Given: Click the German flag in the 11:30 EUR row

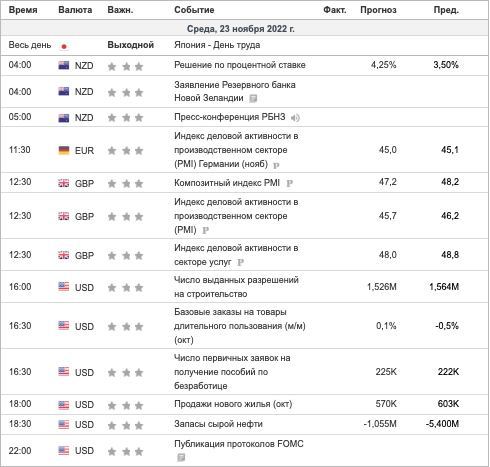Looking at the screenshot, I should coord(64,150).
